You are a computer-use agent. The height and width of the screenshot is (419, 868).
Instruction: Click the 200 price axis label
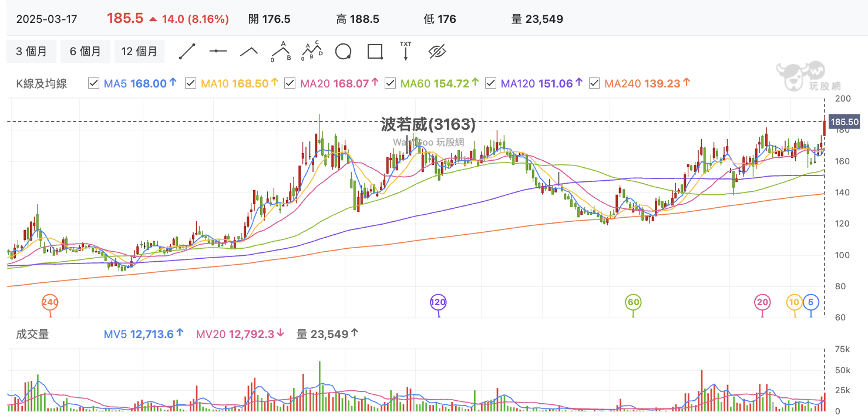(x=843, y=99)
